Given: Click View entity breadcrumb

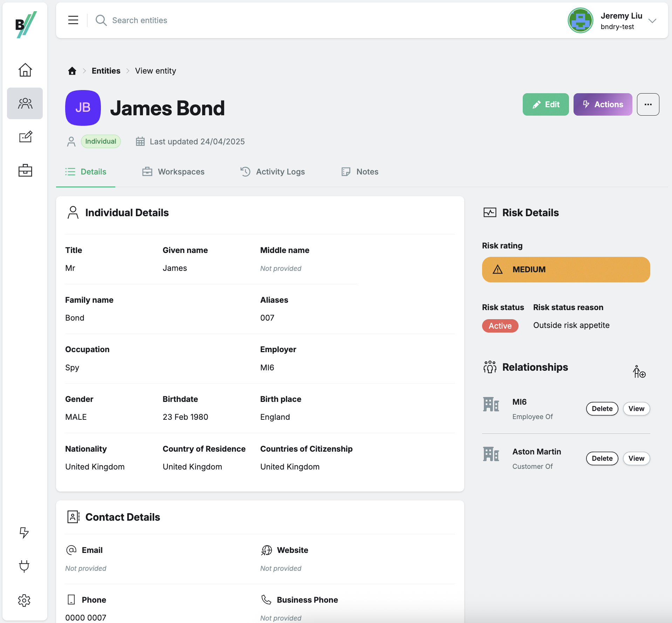Looking at the screenshot, I should coord(156,71).
